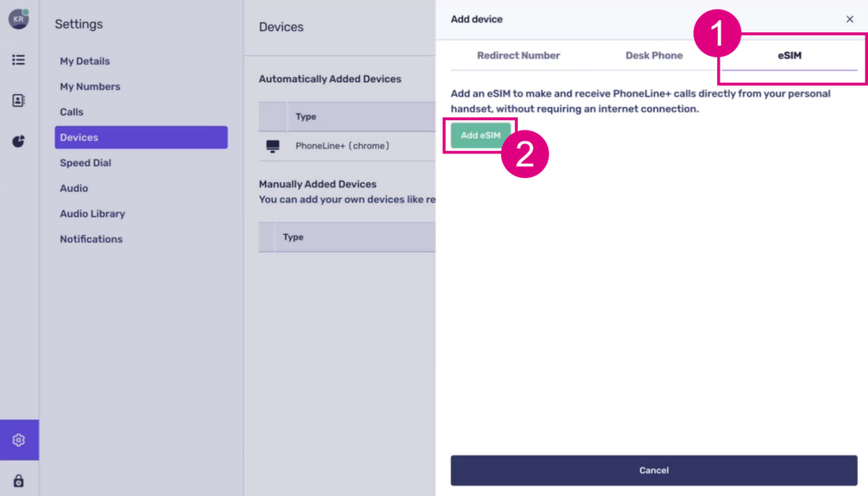This screenshot has width=868, height=496.
Task: Select the eSIM tab
Action: [x=789, y=56]
